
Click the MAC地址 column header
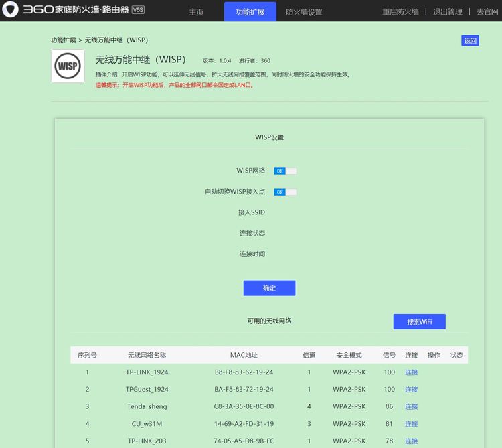click(x=244, y=355)
